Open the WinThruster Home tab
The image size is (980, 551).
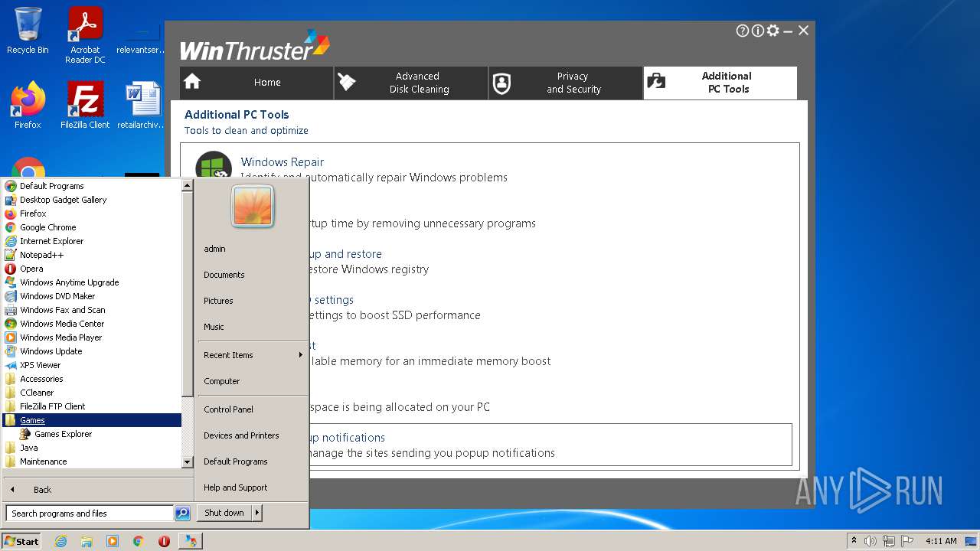(x=256, y=83)
